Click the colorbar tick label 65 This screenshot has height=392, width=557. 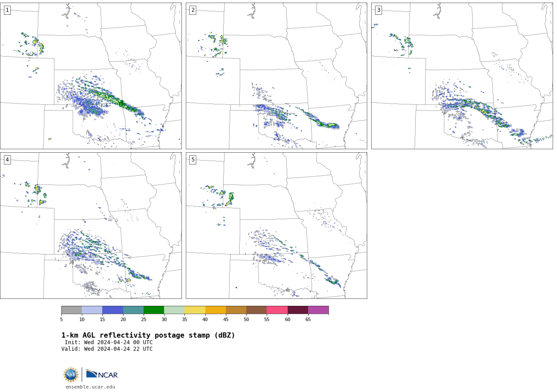(308, 319)
